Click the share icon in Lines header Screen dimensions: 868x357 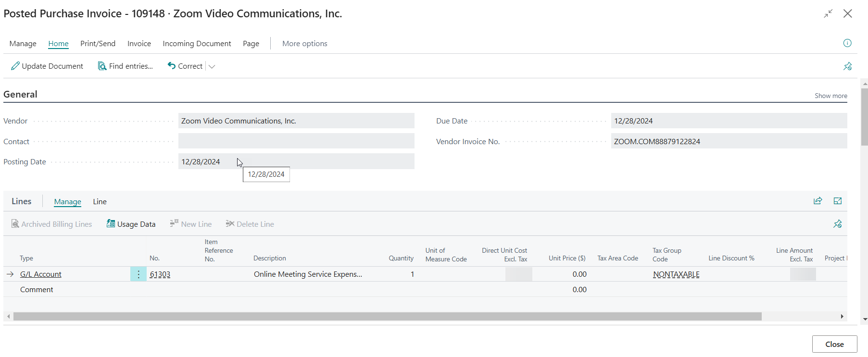pos(818,201)
